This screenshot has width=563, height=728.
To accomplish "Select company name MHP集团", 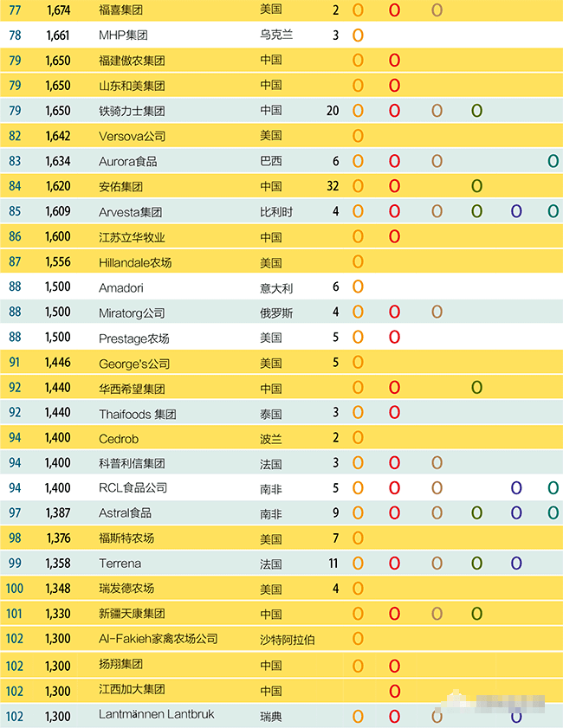I will click(123, 35).
